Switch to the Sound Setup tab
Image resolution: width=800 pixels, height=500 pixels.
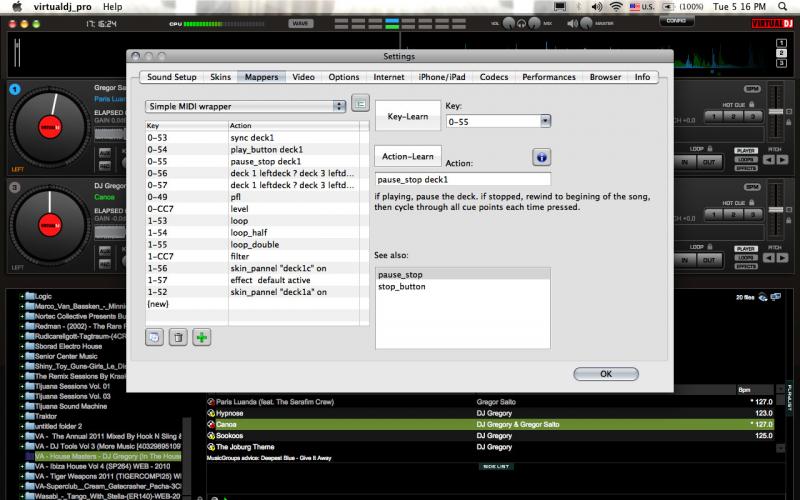[x=171, y=77]
